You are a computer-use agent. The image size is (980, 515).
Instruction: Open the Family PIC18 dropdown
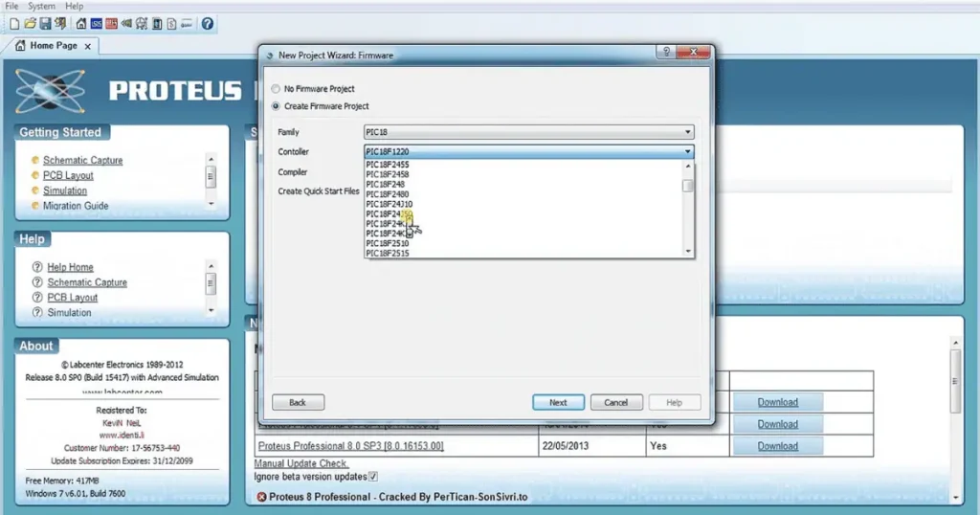tap(528, 132)
